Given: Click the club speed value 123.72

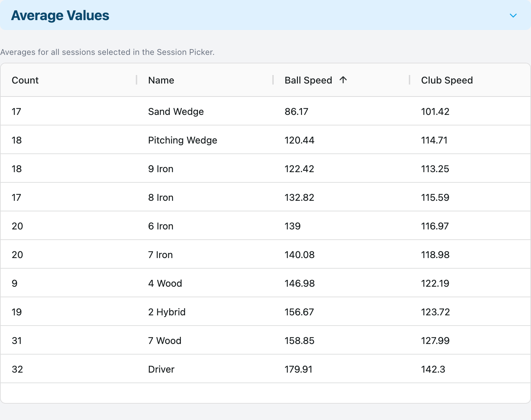Looking at the screenshot, I should click(435, 312).
